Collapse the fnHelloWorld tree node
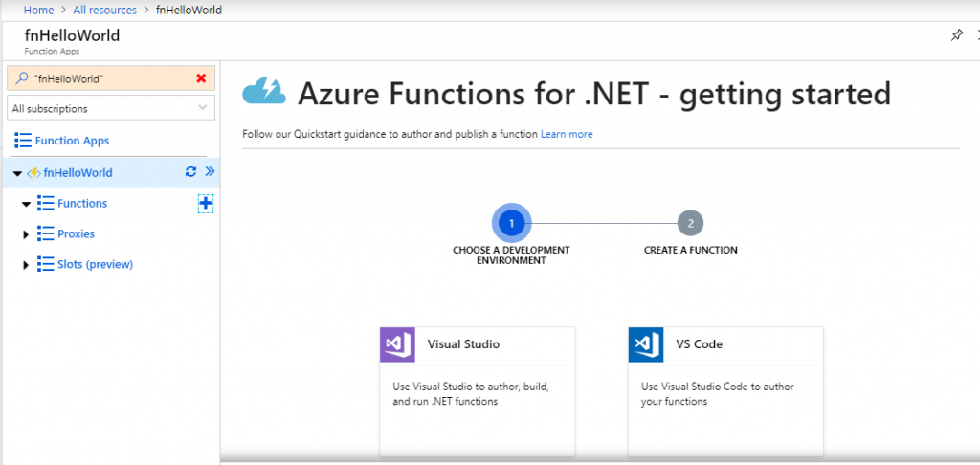The image size is (980, 465). pyautogui.click(x=17, y=173)
